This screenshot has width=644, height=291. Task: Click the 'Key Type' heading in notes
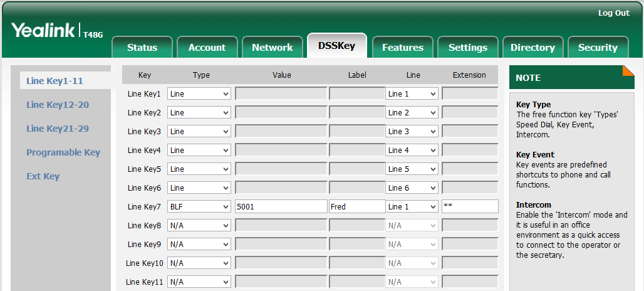pos(534,104)
